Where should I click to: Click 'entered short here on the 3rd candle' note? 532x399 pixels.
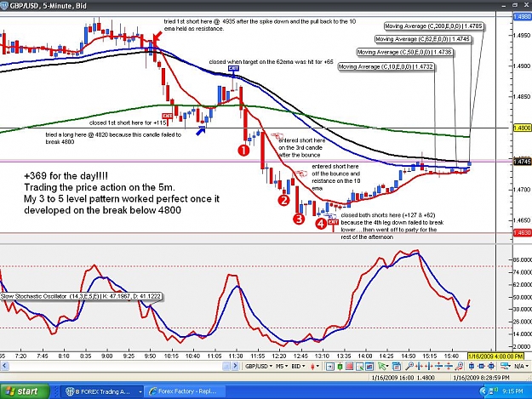tap(301, 147)
